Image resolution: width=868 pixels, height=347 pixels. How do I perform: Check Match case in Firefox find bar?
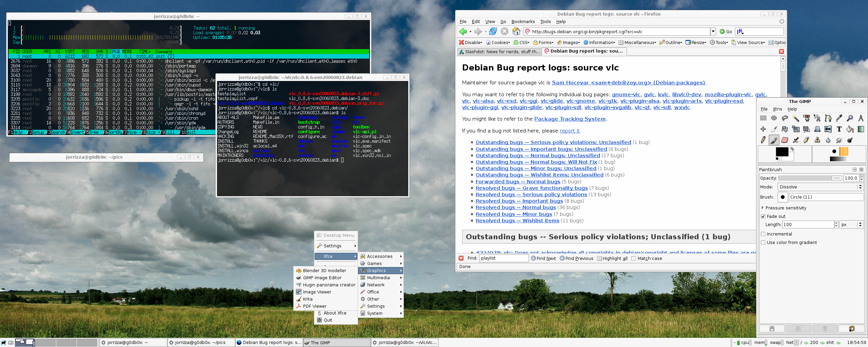[633, 258]
